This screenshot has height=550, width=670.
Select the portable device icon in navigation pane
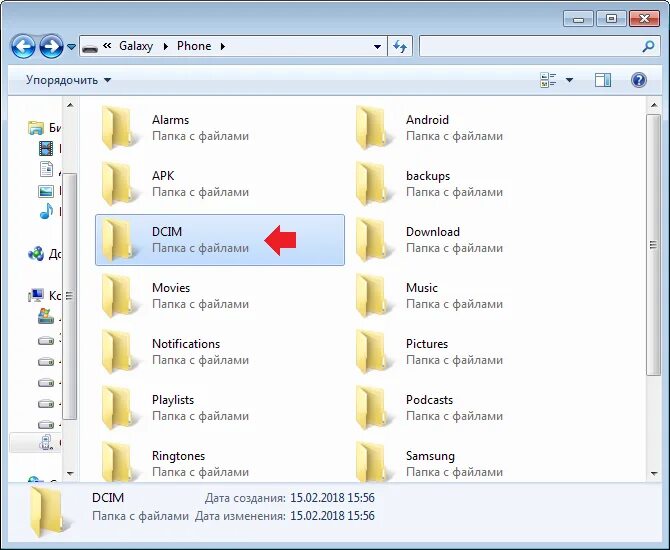pyautogui.click(x=46, y=442)
